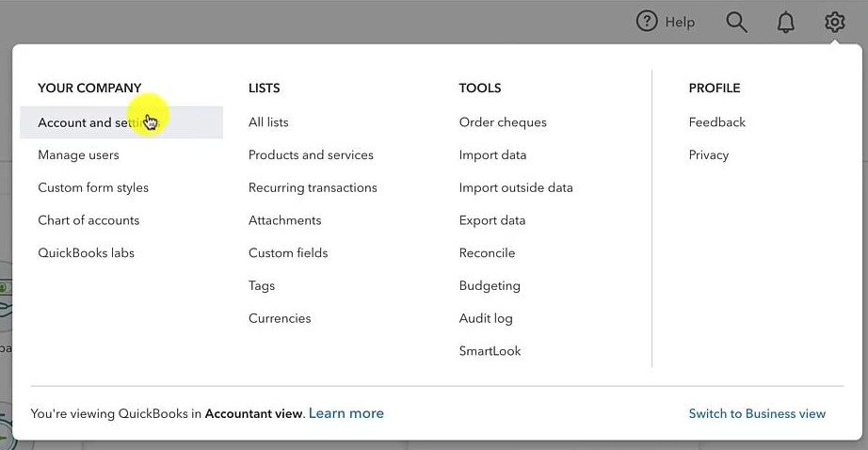Follow the Learn more link
The height and width of the screenshot is (450, 868).
point(346,413)
